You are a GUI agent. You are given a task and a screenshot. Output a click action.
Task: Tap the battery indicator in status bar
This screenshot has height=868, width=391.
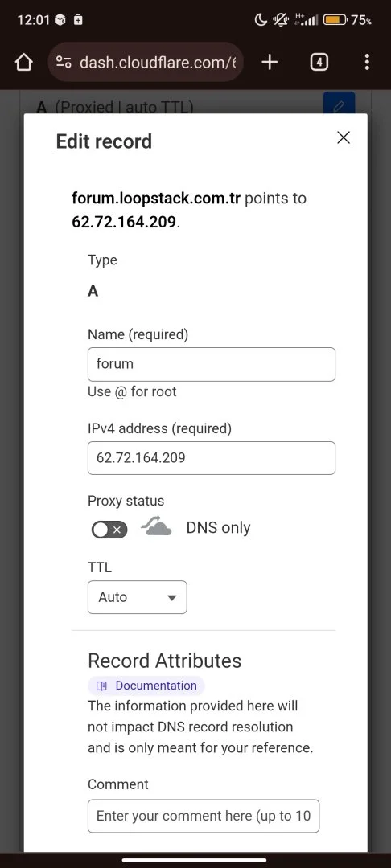pyautogui.click(x=335, y=20)
